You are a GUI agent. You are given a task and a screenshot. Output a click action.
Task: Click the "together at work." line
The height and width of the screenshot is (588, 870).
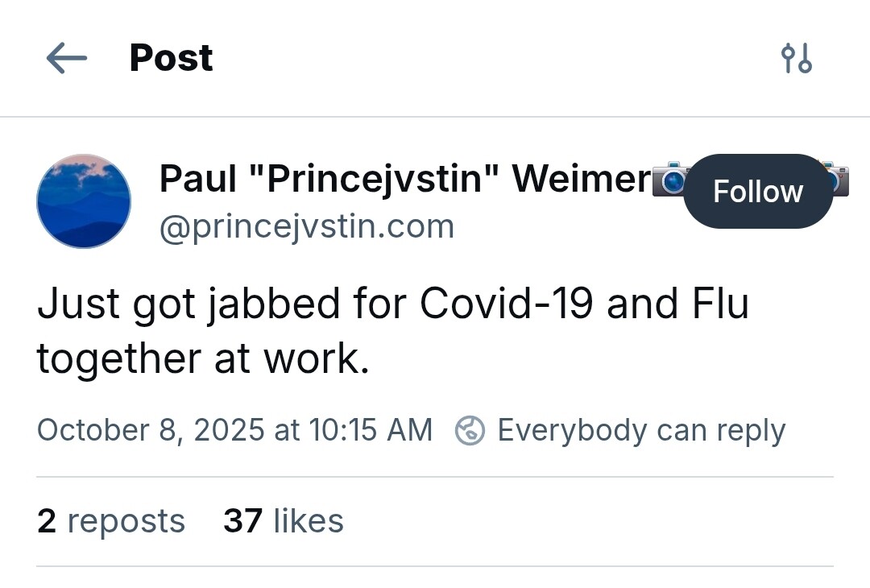tap(203, 358)
